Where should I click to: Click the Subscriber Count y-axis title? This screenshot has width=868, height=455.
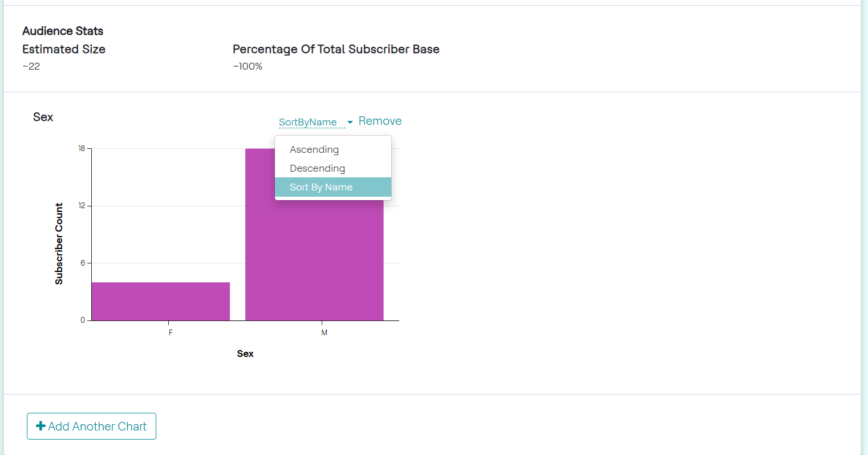(59, 243)
